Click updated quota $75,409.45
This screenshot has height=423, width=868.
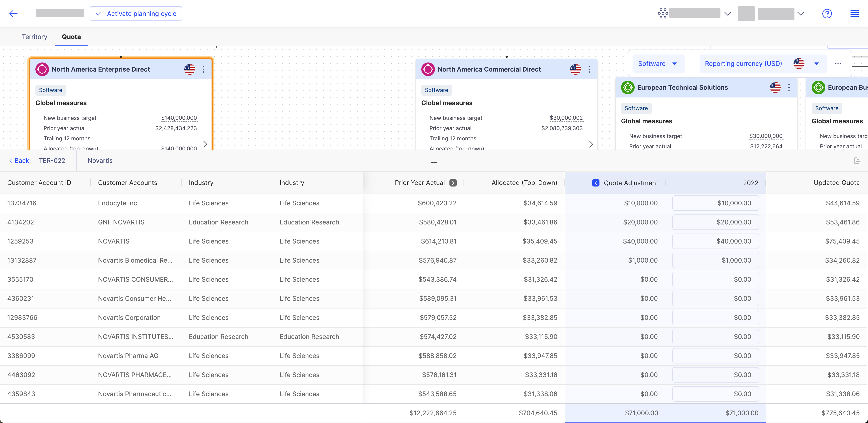[x=842, y=241]
